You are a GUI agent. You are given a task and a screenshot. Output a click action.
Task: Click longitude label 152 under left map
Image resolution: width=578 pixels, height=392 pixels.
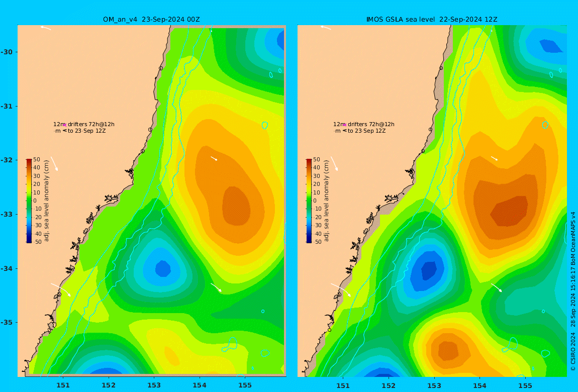[109, 385]
